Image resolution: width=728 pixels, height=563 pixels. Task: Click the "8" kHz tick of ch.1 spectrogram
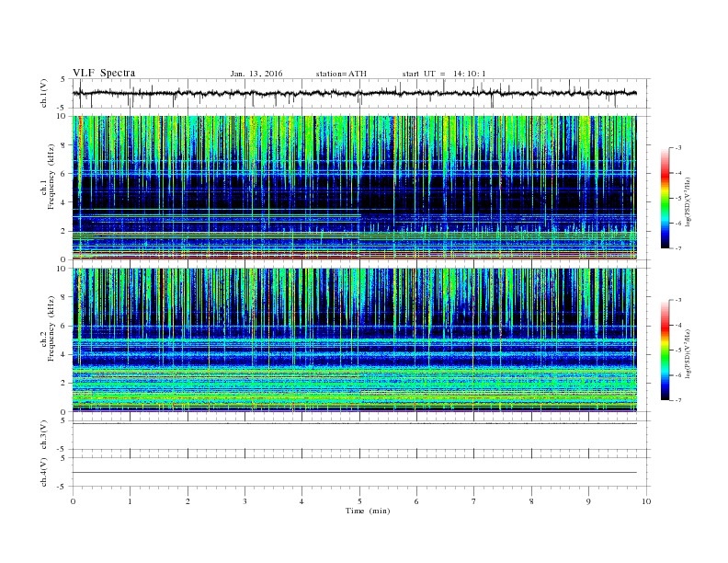coord(63,145)
